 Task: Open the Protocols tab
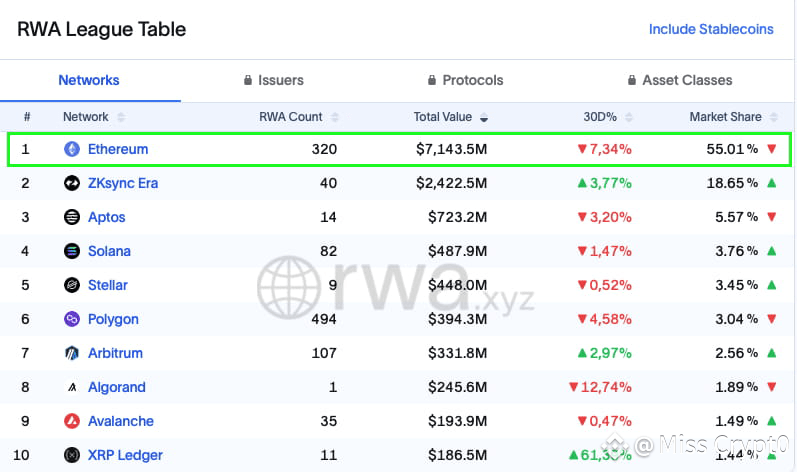point(473,80)
